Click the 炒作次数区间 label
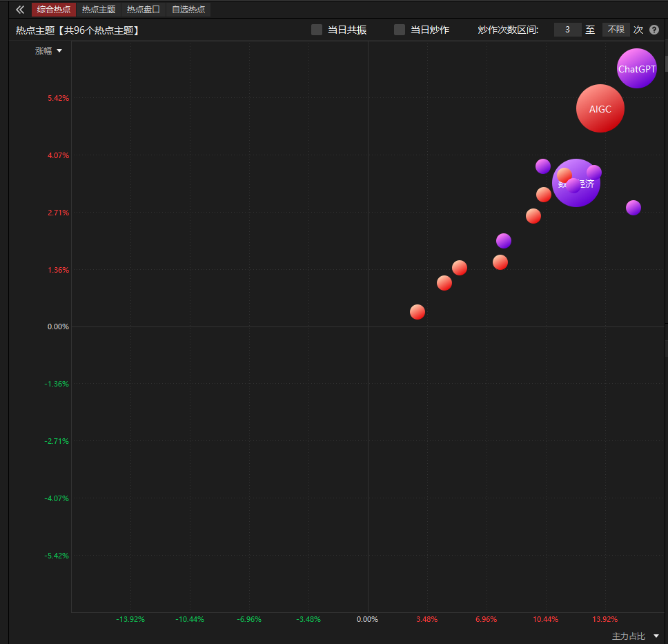This screenshot has height=644, width=668. (508, 30)
